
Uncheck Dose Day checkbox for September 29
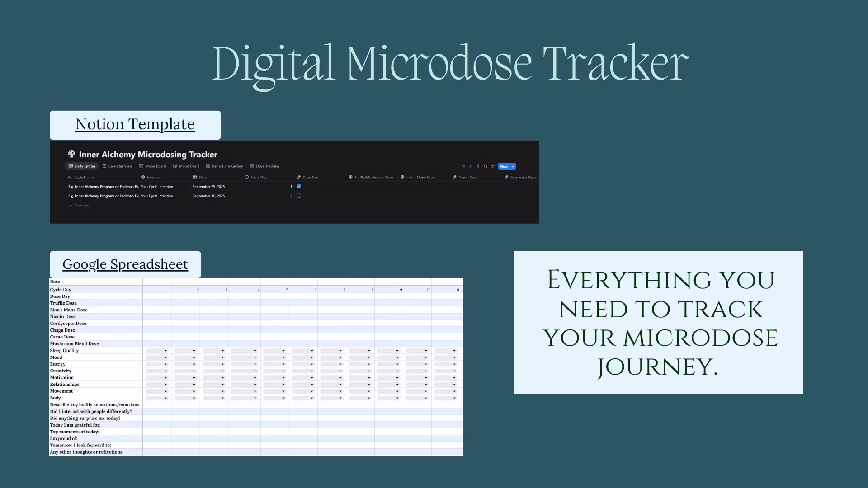point(298,186)
